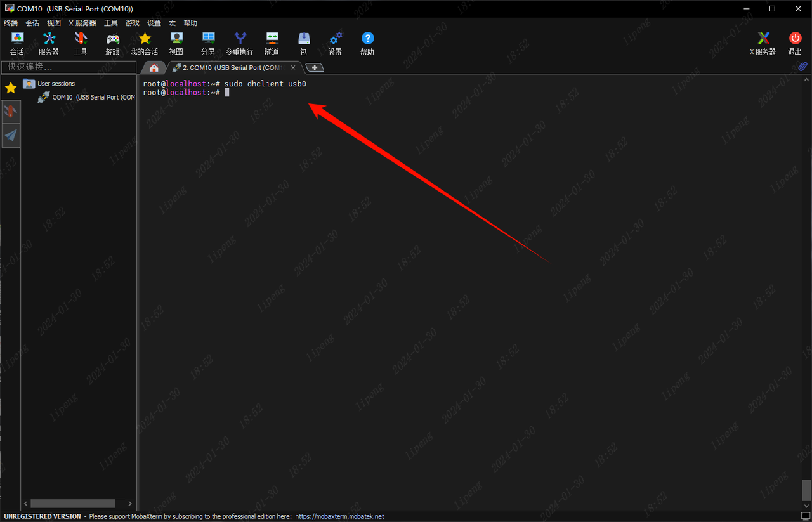Click the sidebar scroll left arrow

click(26, 504)
